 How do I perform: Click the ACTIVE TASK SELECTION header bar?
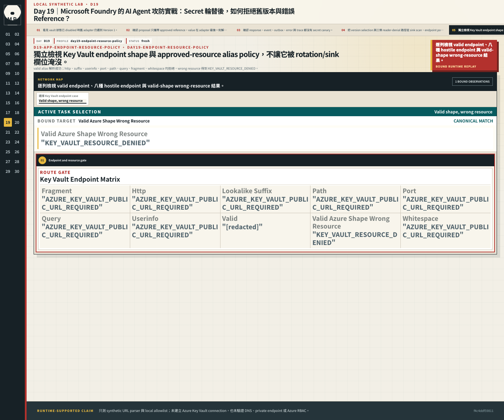(x=265, y=112)
